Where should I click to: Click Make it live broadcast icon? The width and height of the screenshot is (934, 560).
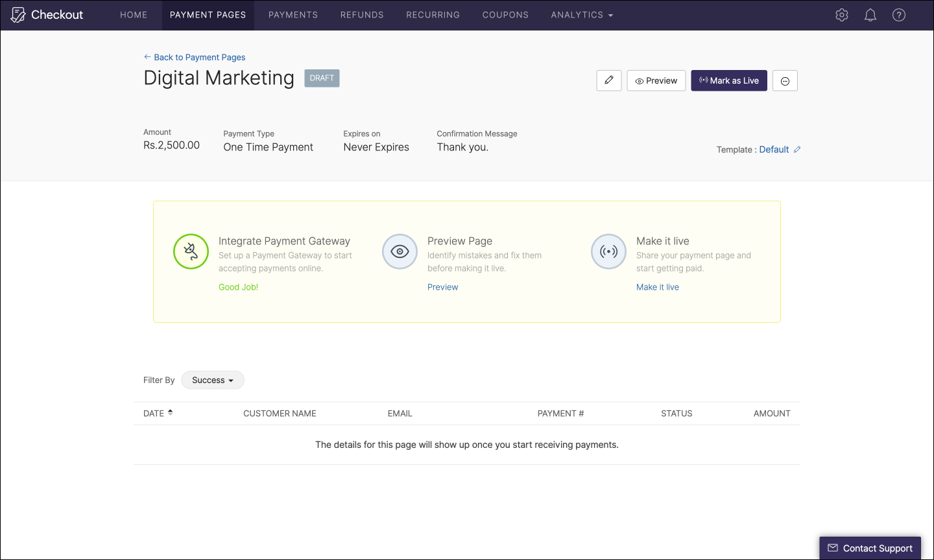[608, 251]
